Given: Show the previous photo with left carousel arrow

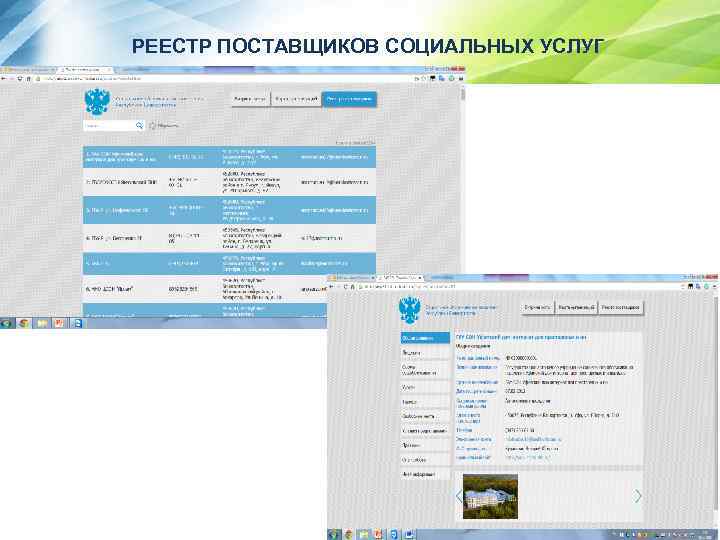Looking at the screenshot, I should [459, 496].
